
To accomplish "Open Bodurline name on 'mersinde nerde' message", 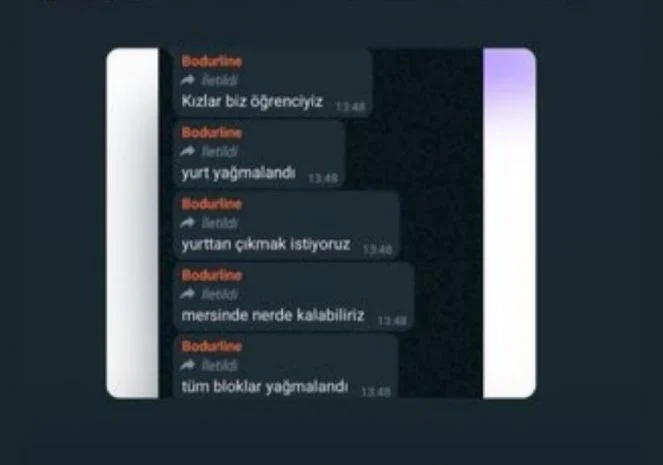I will [x=212, y=275].
